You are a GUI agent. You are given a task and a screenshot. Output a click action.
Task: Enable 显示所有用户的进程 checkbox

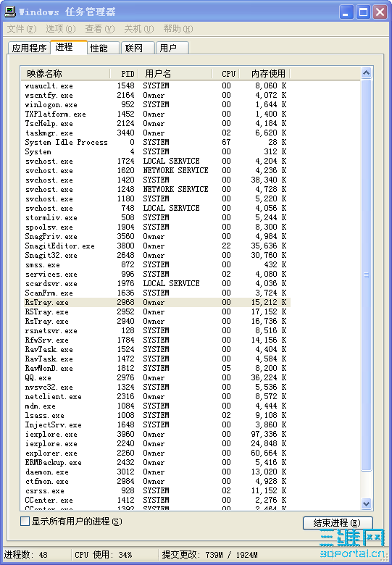25,522
